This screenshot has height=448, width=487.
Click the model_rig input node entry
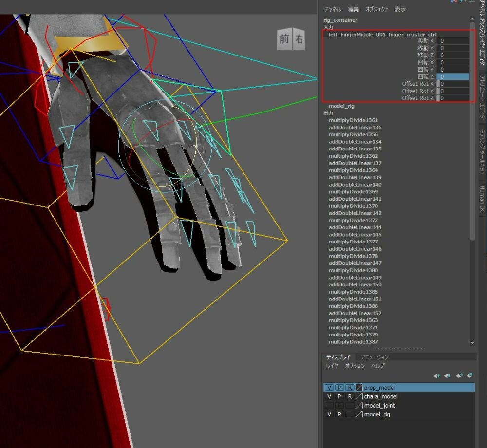click(341, 106)
